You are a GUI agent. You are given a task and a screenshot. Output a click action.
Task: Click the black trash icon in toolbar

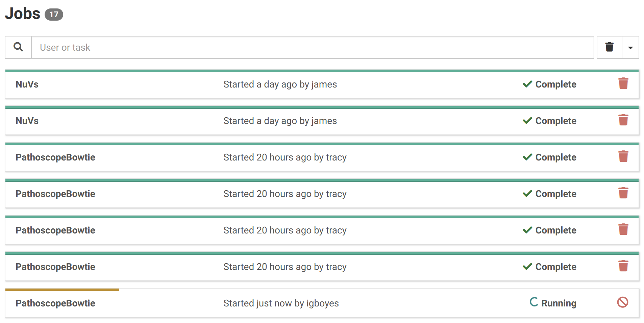609,47
